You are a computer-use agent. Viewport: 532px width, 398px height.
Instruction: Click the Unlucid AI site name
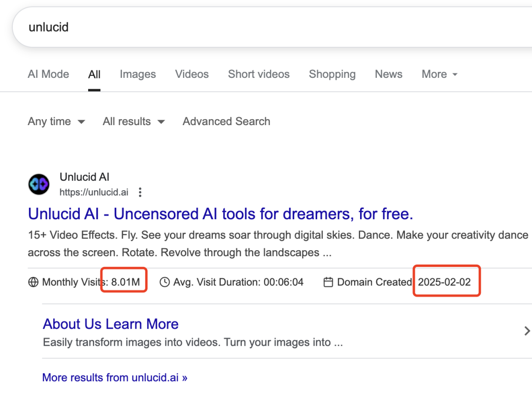pyautogui.click(x=85, y=177)
